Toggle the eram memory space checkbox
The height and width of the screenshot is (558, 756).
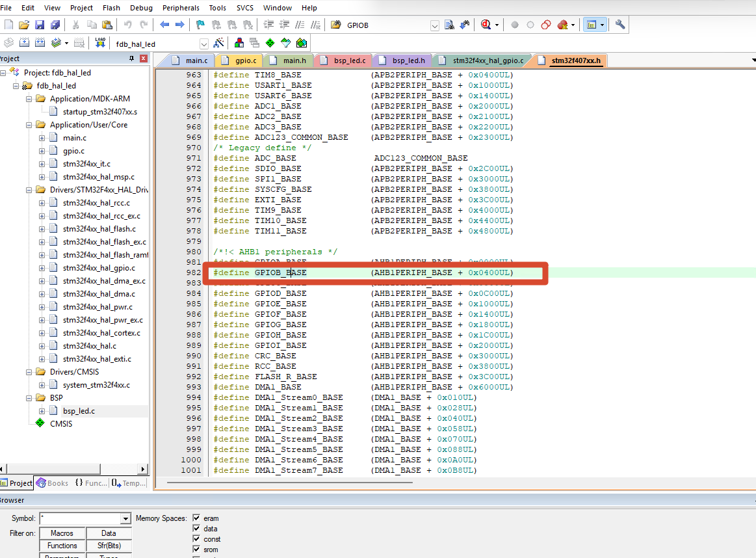coord(196,518)
